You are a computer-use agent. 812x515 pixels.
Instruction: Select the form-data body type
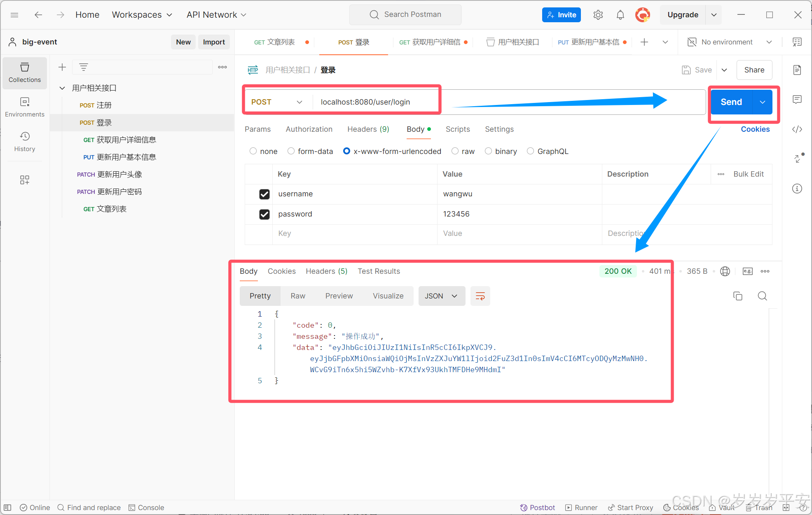tap(291, 151)
